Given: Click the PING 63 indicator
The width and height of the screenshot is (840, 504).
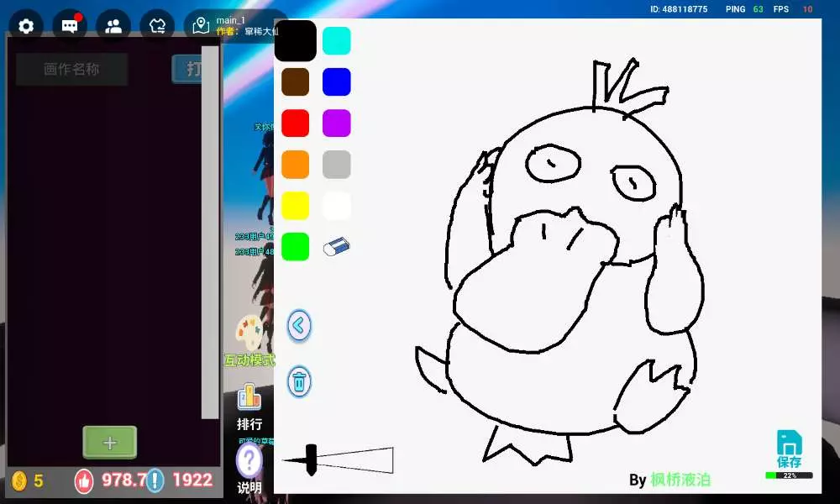Looking at the screenshot, I should tap(744, 9).
